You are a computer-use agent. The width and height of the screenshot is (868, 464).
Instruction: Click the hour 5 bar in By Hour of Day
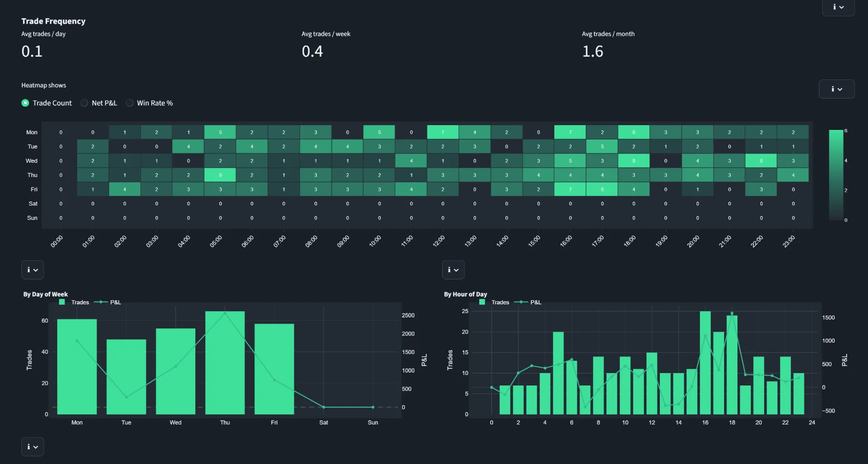[558, 373]
